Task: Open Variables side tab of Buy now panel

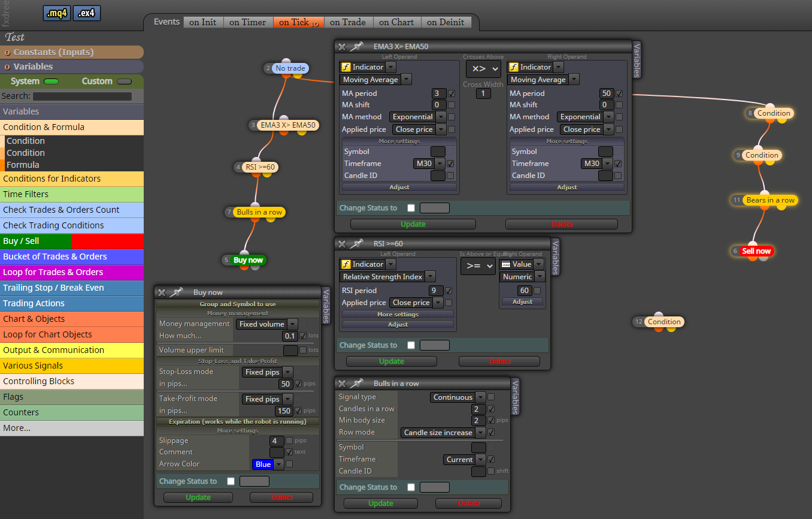Action: 326,306
